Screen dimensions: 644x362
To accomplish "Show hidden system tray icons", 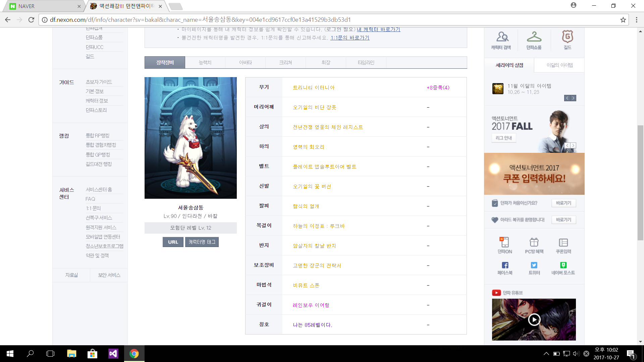I will coord(546,354).
